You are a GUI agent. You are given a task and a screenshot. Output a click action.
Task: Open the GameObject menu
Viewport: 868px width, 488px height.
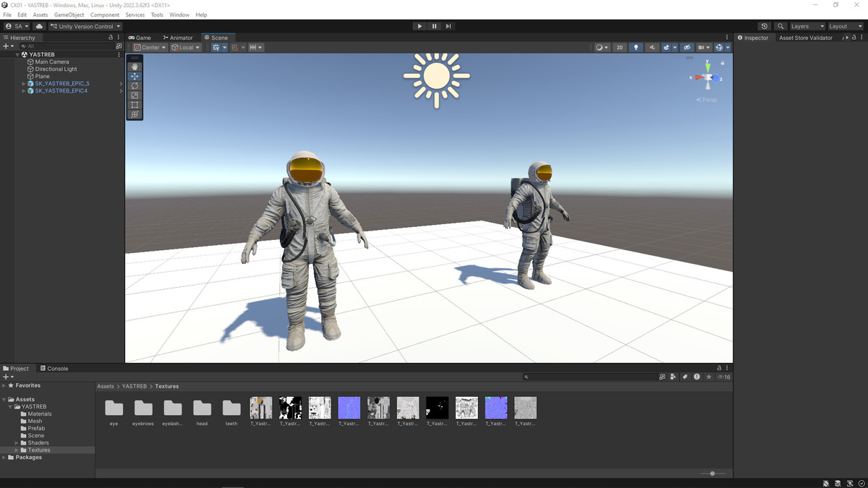69,14
